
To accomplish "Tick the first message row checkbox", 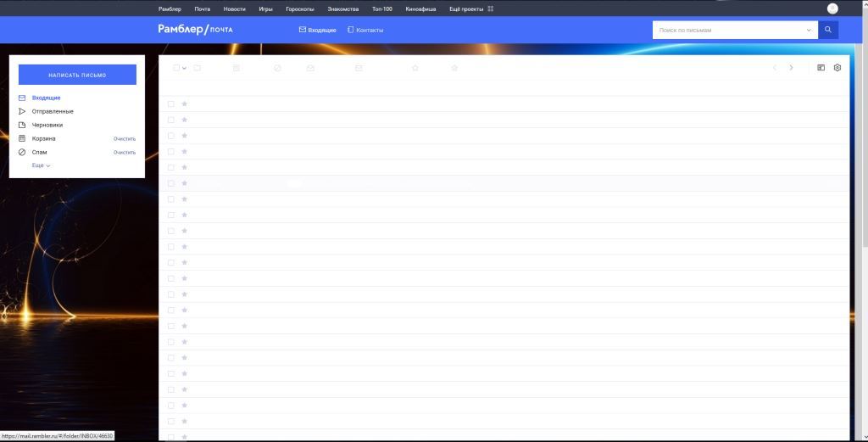I will tap(171, 104).
